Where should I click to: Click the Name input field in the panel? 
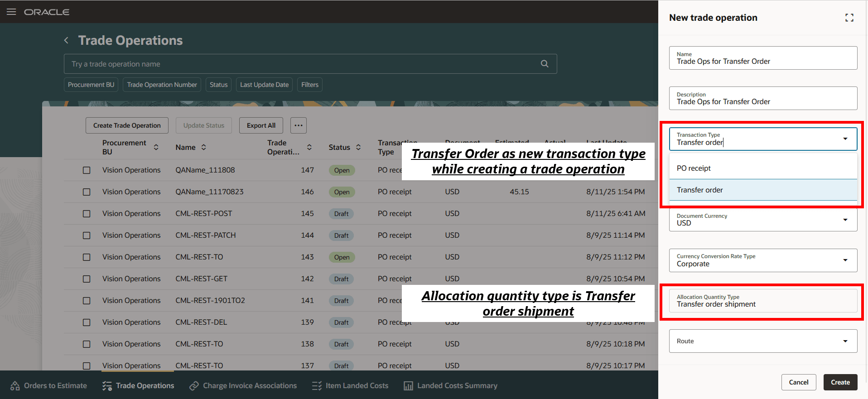coord(763,58)
